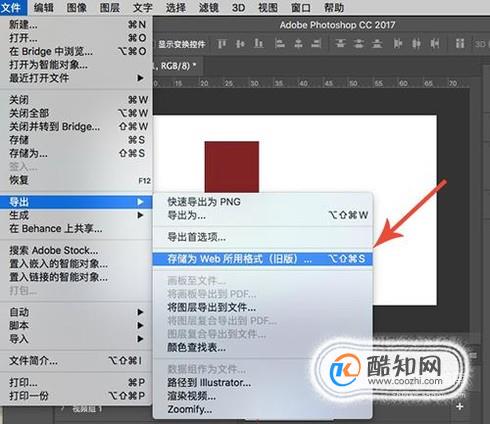The image size is (490, 424).
Task: Open the 滤镜 menu
Action: point(209,7)
